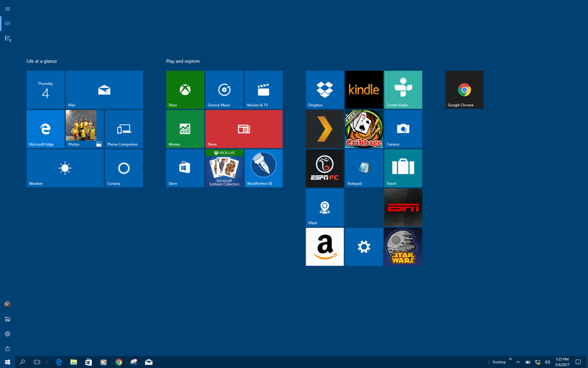
Task: Click the Windows Start button
Action: pos(7,362)
